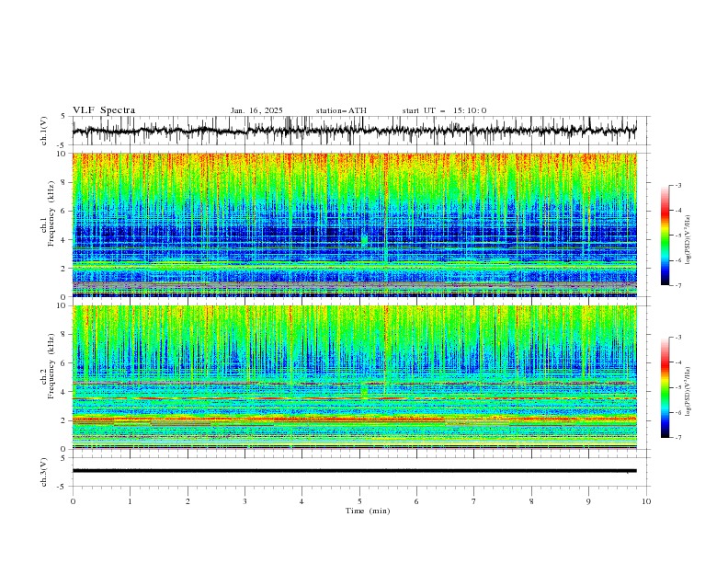Click the 'VLF Spectra' title text
Viewport: 728px width, 563px height.
pyautogui.click(x=104, y=110)
